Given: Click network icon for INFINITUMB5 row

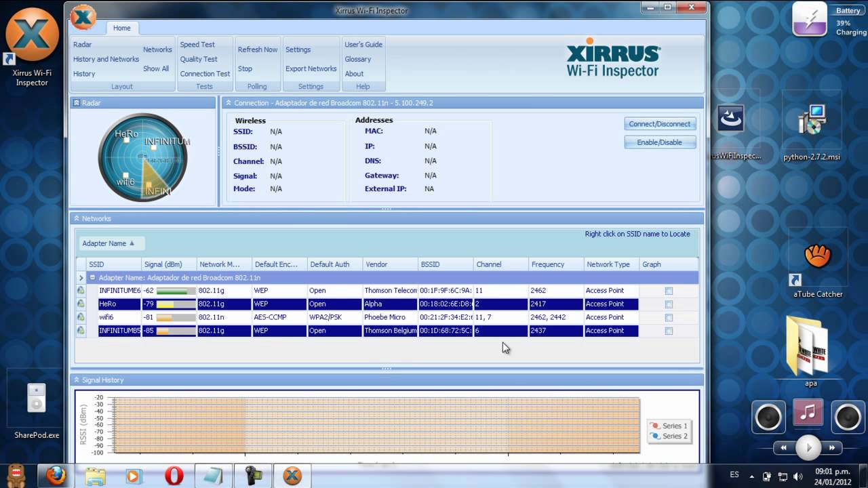Looking at the screenshot, I should pos(81,331).
